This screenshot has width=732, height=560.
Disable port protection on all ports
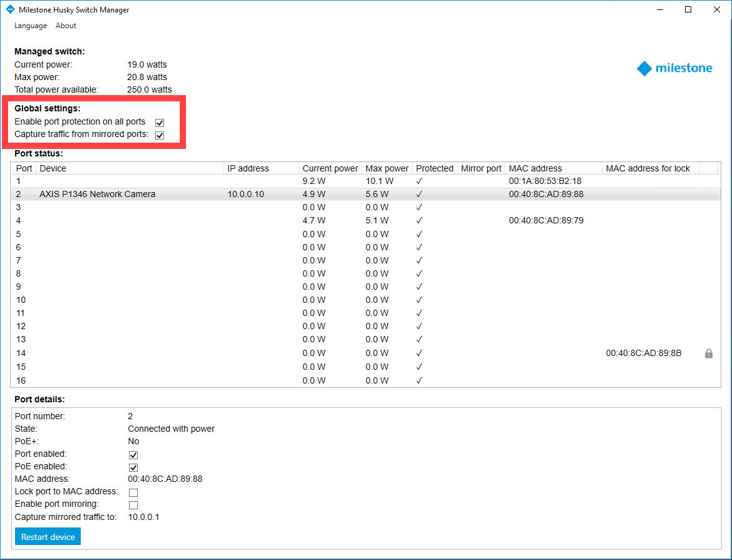(x=160, y=123)
